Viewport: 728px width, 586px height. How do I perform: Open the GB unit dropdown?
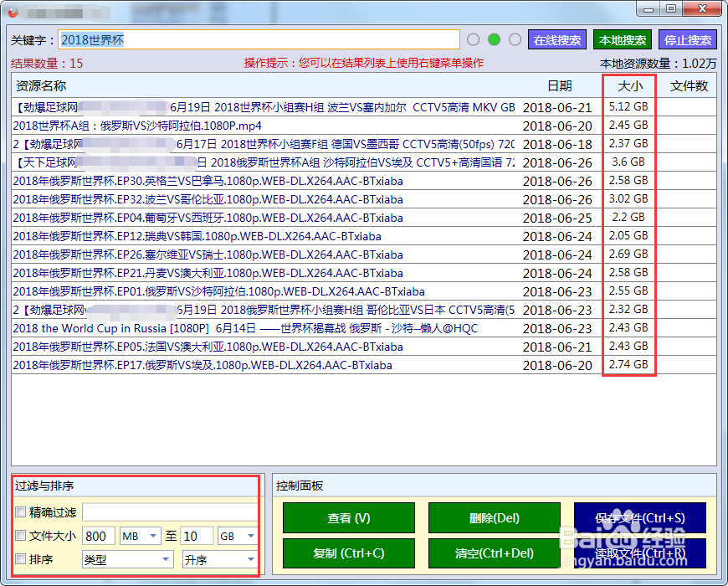tap(235, 536)
